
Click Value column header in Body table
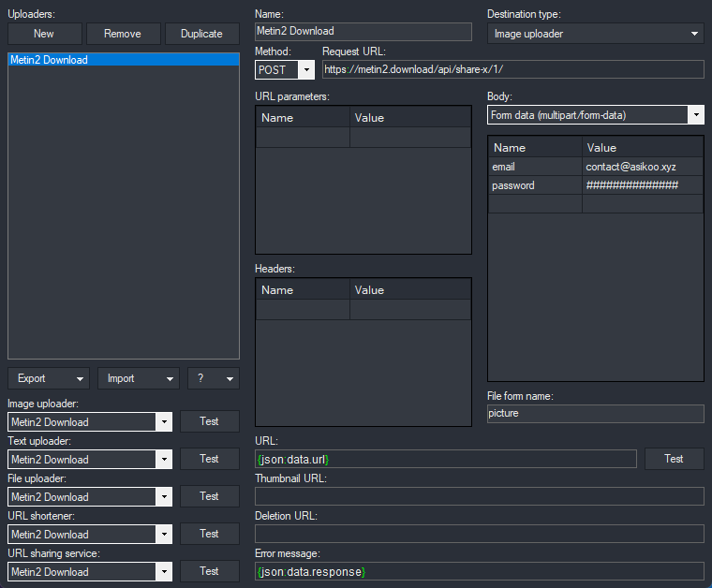tap(643, 147)
